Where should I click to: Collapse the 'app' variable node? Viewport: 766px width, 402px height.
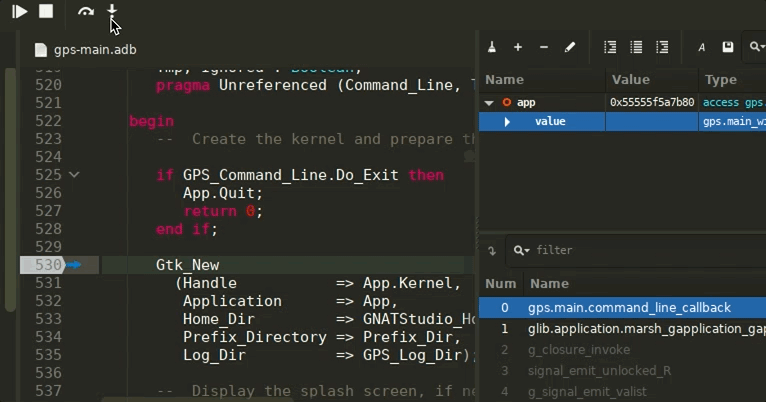click(489, 103)
